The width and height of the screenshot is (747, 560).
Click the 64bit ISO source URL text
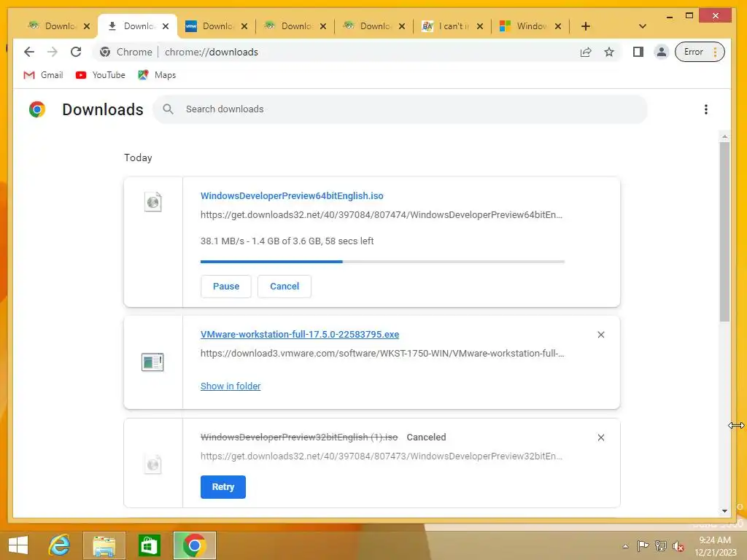coord(381,215)
